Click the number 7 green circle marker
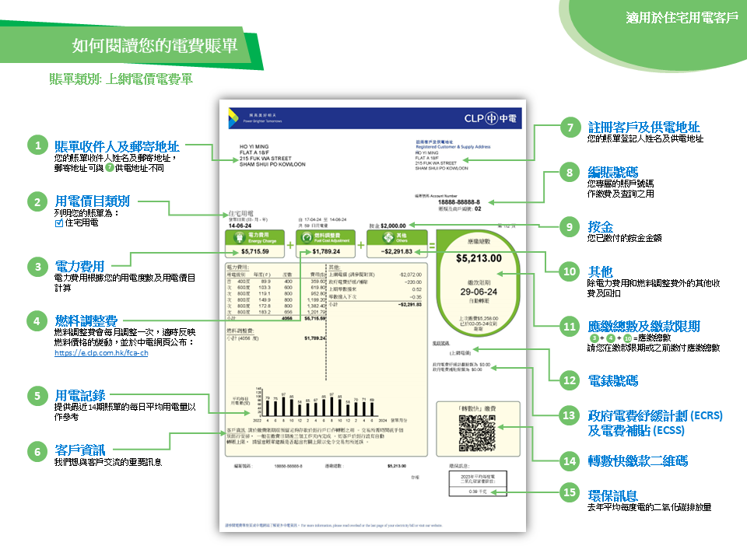Screen dimensions: 747x560 point(570,127)
